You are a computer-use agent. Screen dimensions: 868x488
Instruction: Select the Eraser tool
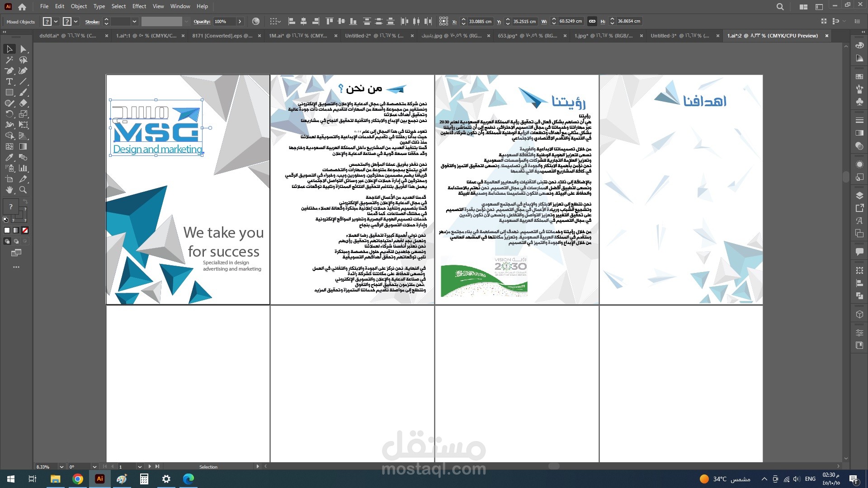click(x=24, y=103)
